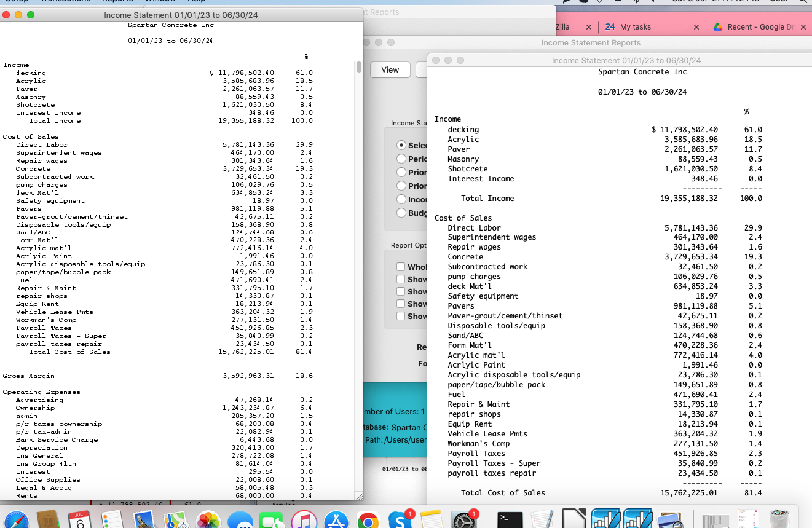This screenshot has width=812, height=528.
Task: Click 'Ins Group Hlth' in left report
Action: point(46,464)
